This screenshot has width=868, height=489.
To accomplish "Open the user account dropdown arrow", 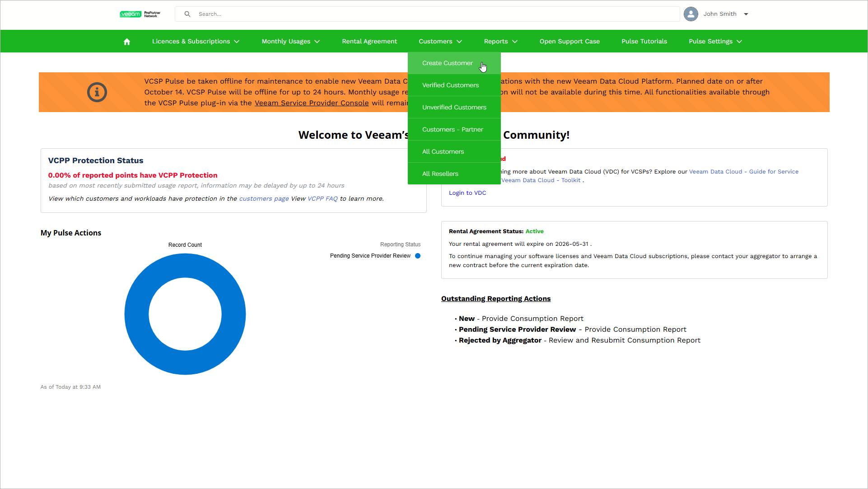I will tap(746, 14).
